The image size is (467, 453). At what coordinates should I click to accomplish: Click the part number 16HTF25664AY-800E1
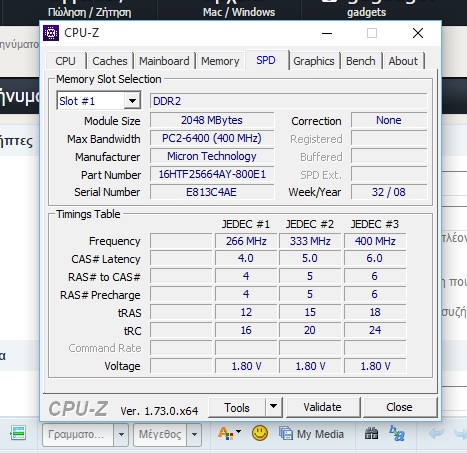(212, 174)
